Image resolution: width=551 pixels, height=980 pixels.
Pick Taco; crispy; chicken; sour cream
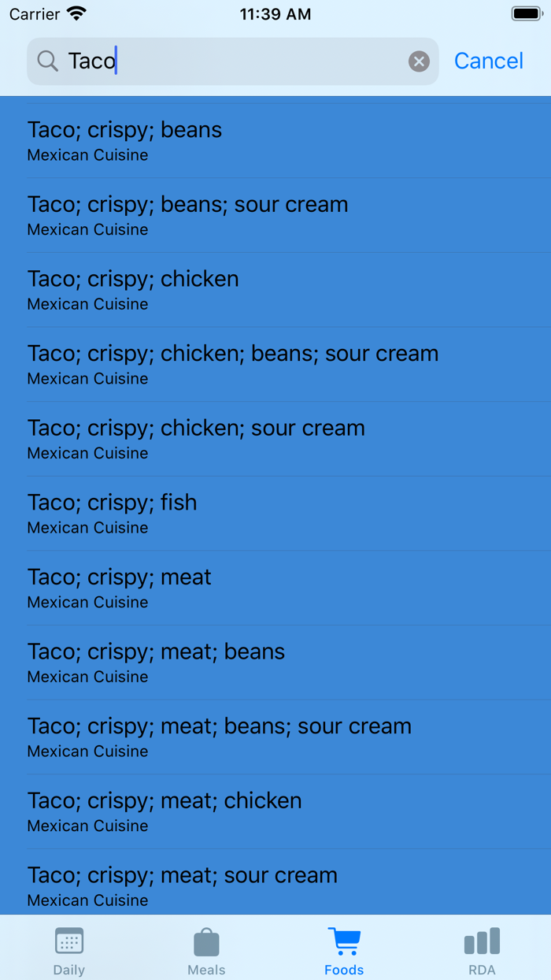pos(275,439)
